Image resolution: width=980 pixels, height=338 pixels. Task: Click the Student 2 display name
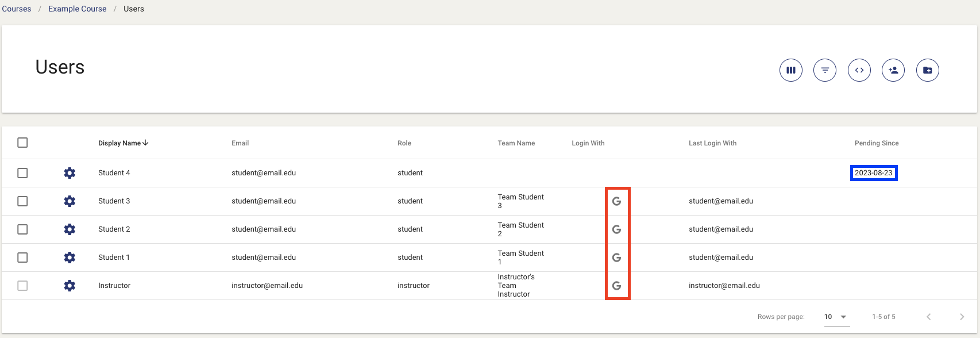pos(114,229)
